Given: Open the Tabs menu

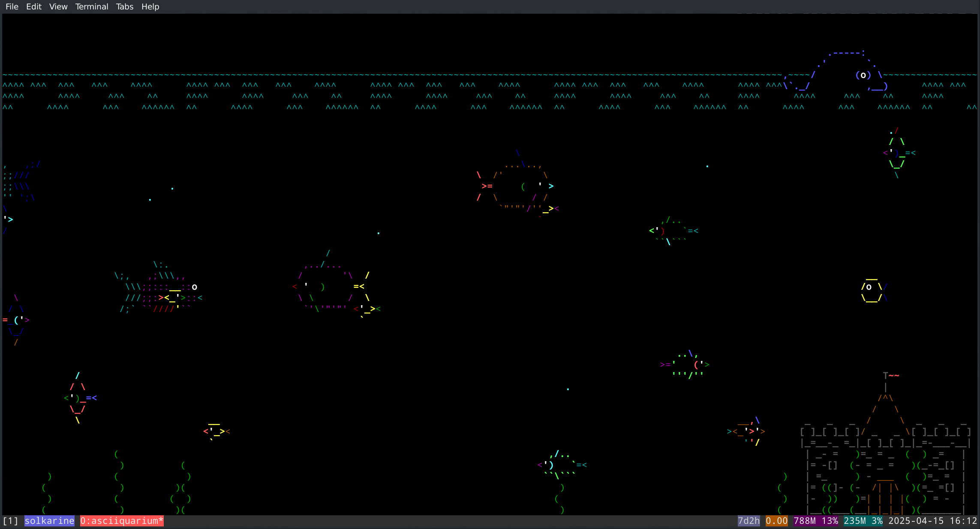Looking at the screenshot, I should pos(125,6).
